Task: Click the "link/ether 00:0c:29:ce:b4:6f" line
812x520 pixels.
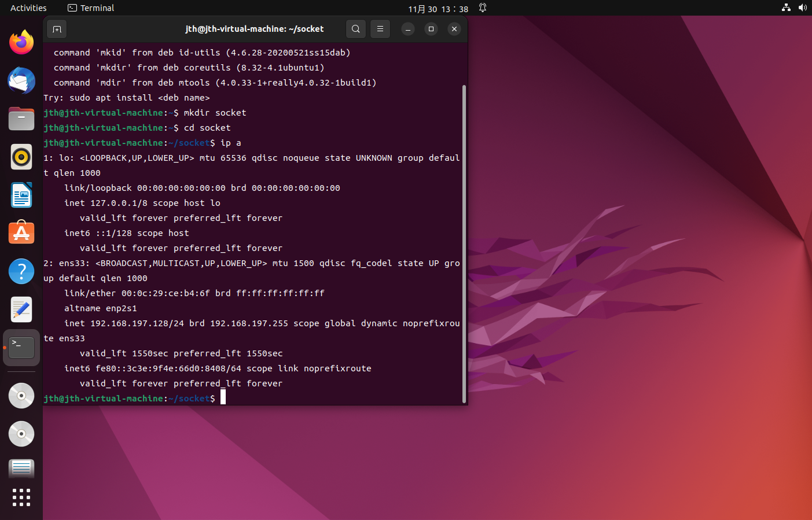Action: (x=194, y=293)
